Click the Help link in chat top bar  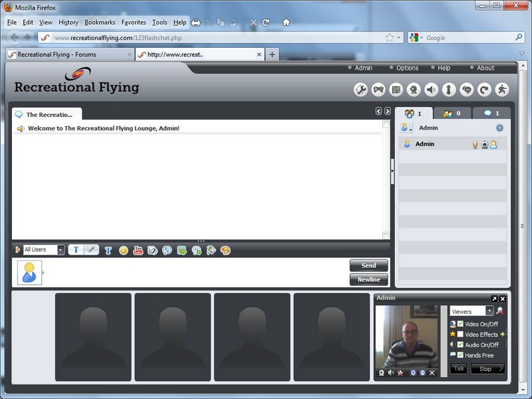444,68
